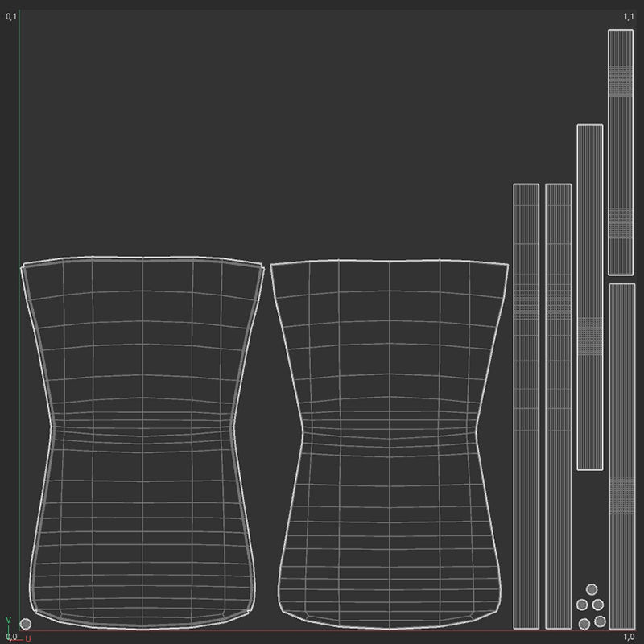This screenshot has width=644, height=644.
Task: Select the strip island nearest the 1,1 corner
Action: [621, 152]
